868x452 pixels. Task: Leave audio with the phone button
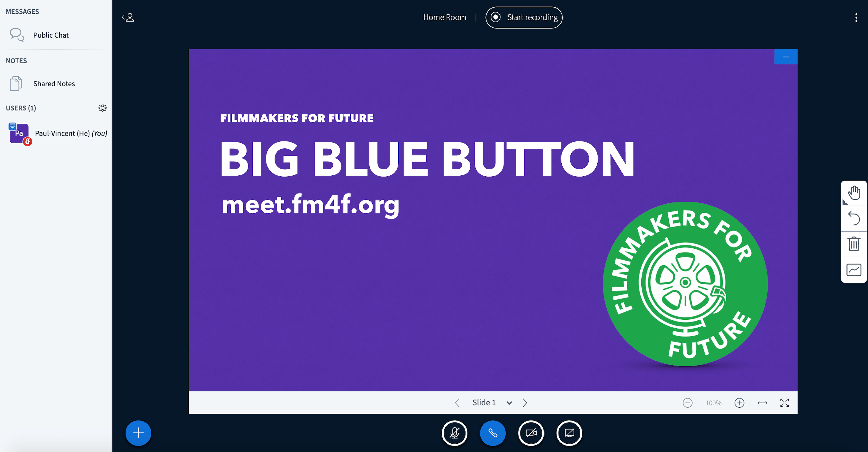[x=493, y=433]
